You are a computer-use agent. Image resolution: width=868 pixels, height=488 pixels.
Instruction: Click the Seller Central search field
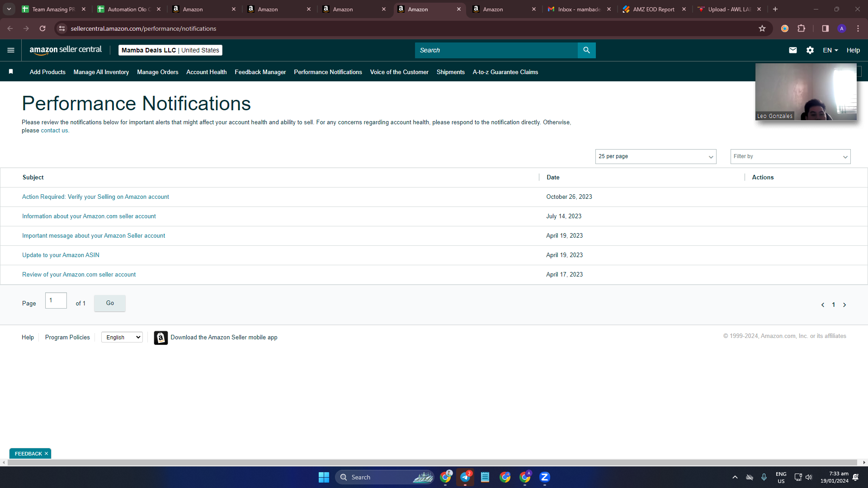(496, 50)
